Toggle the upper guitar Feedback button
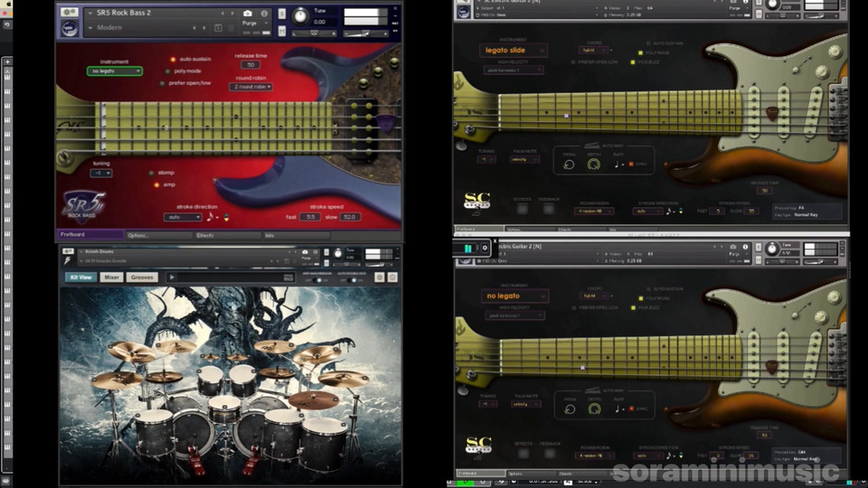This screenshot has height=488, width=868. (549, 209)
